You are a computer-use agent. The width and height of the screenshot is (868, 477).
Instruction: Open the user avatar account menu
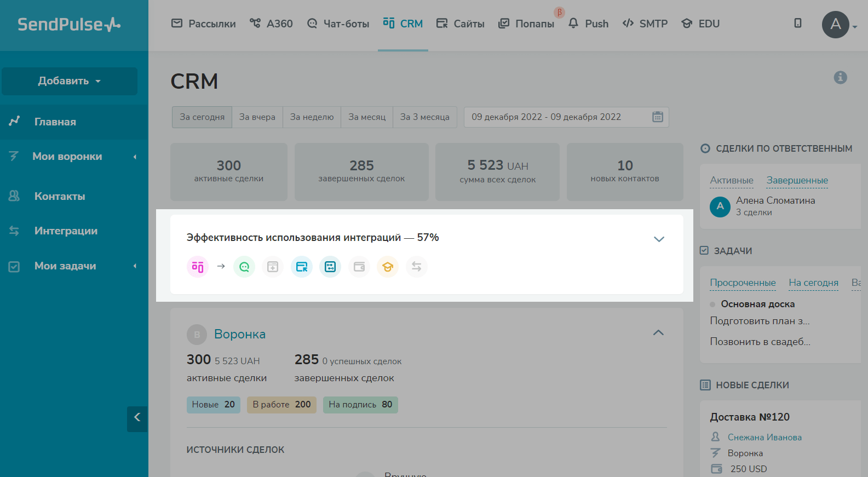click(836, 25)
